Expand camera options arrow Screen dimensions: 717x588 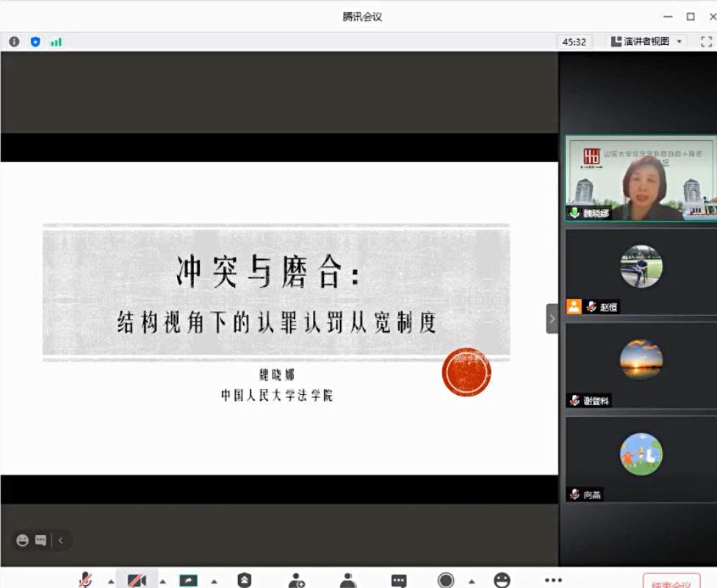(162, 581)
